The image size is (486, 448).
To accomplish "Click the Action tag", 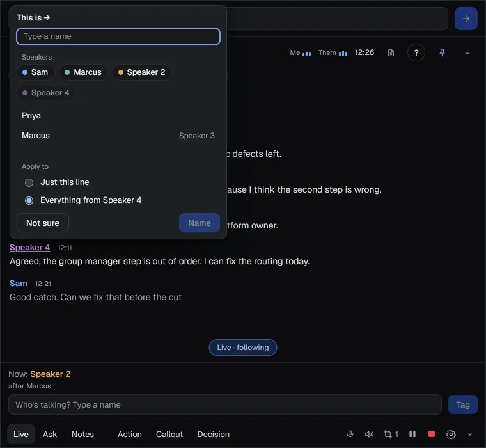I will point(130,435).
